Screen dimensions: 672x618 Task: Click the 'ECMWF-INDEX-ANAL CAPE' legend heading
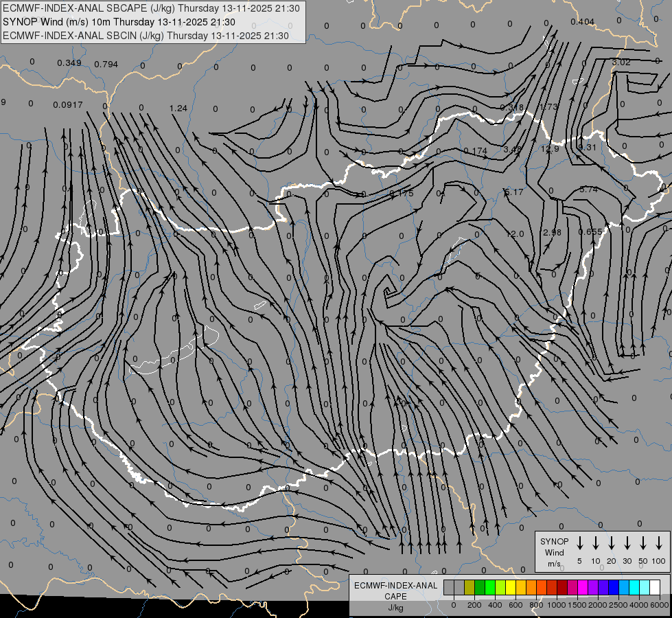(395, 591)
